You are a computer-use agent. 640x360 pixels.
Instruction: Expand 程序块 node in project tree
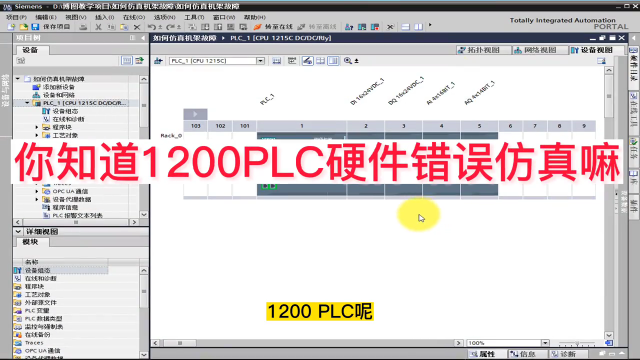click(x=37, y=127)
